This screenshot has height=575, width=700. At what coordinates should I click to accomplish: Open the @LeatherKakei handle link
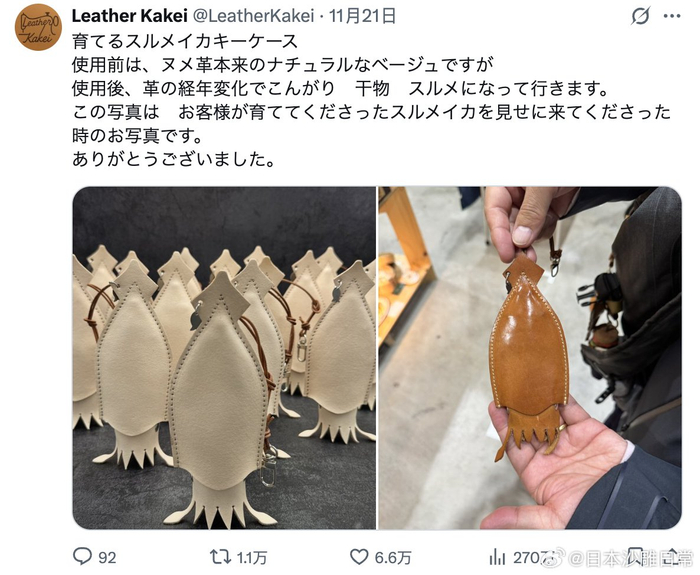coord(253,16)
